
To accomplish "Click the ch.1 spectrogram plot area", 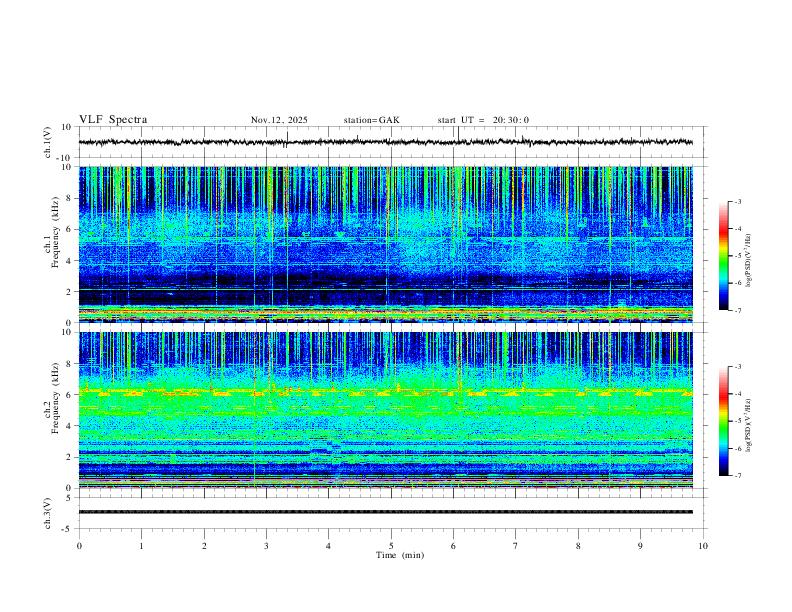I will pyautogui.click(x=385, y=244).
